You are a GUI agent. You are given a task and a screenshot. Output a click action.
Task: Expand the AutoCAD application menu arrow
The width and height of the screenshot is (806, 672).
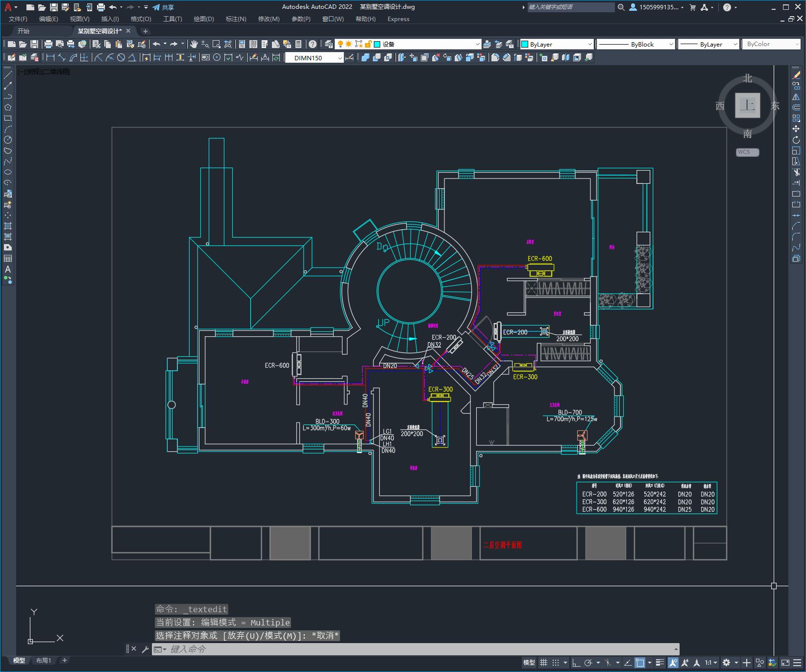(x=16, y=7)
